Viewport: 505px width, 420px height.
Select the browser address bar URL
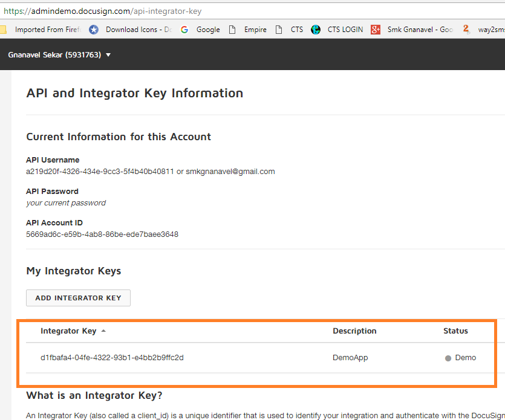click(103, 11)
